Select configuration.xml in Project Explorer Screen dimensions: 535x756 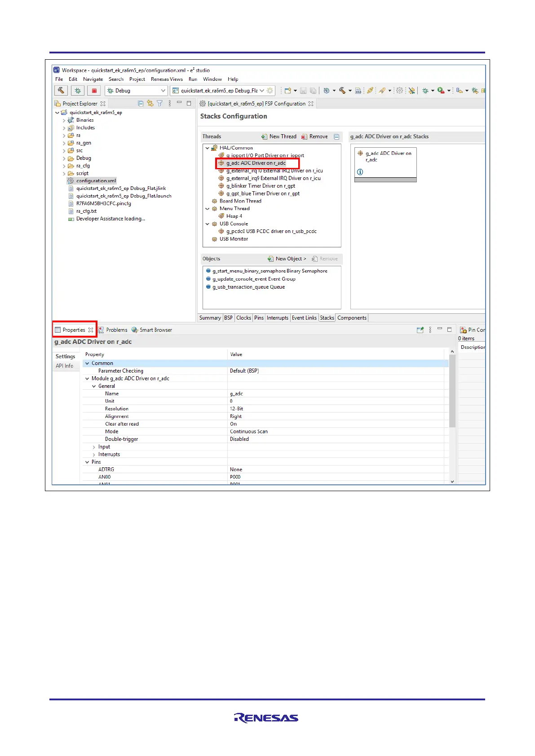click(x=96, y=181)
